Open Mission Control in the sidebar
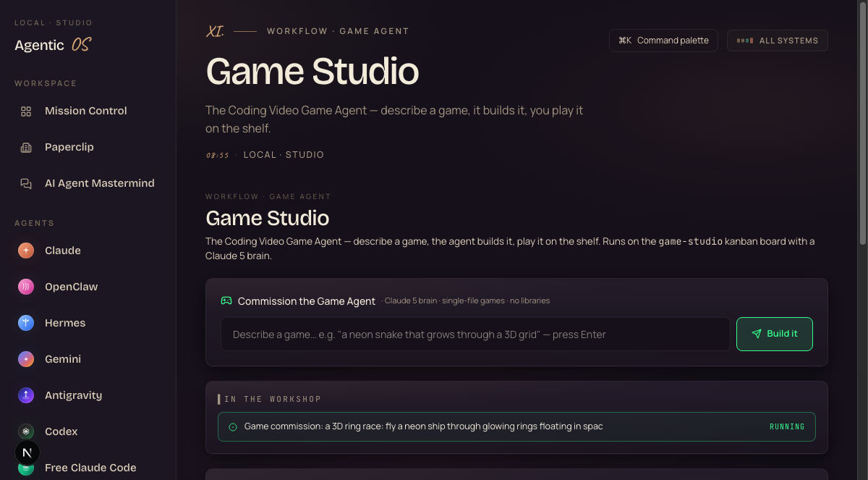 click(x=88, y=111)
